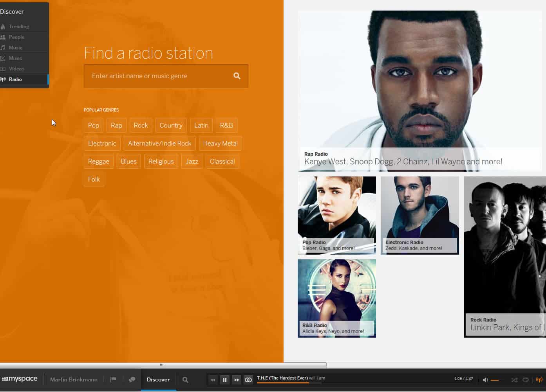Screen dimensions: 546x392
Task: Click the Radio antenna icon in sidebar
Action: [3, 79]
